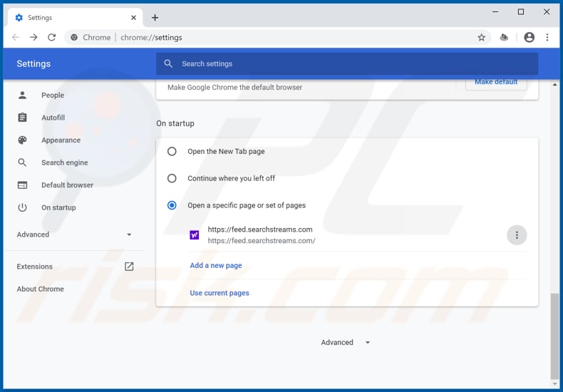Open a new tab with the plus icon

[x=155, y=18]
